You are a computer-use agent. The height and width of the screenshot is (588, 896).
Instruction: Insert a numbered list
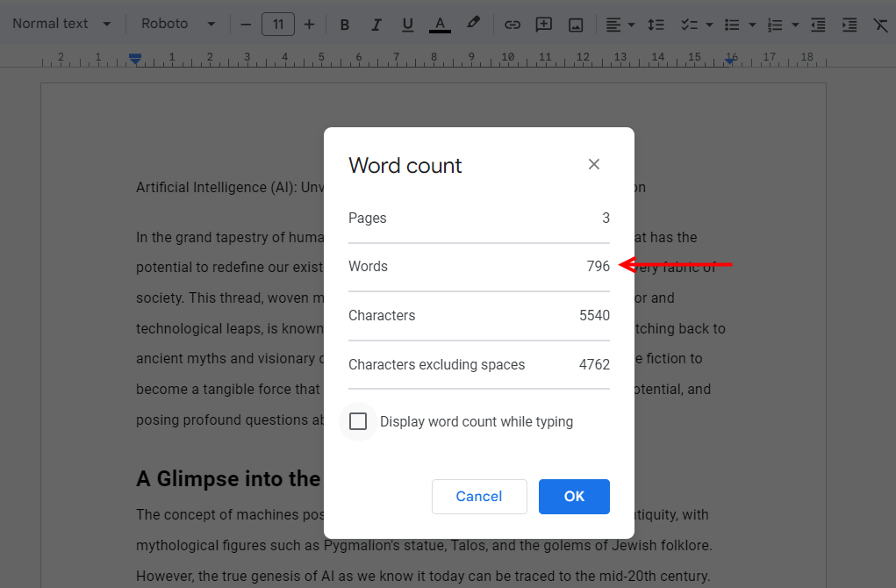[775, 25]
